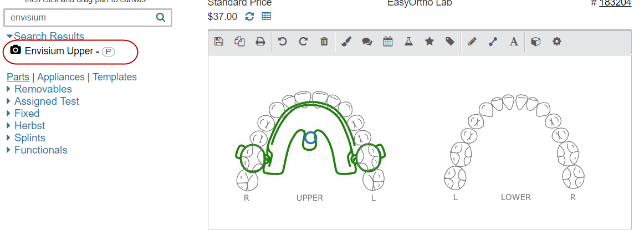Select the pencil draw tool
This screenshot has height=235, width=644.
pyautogui.click(x=472, y=41)
